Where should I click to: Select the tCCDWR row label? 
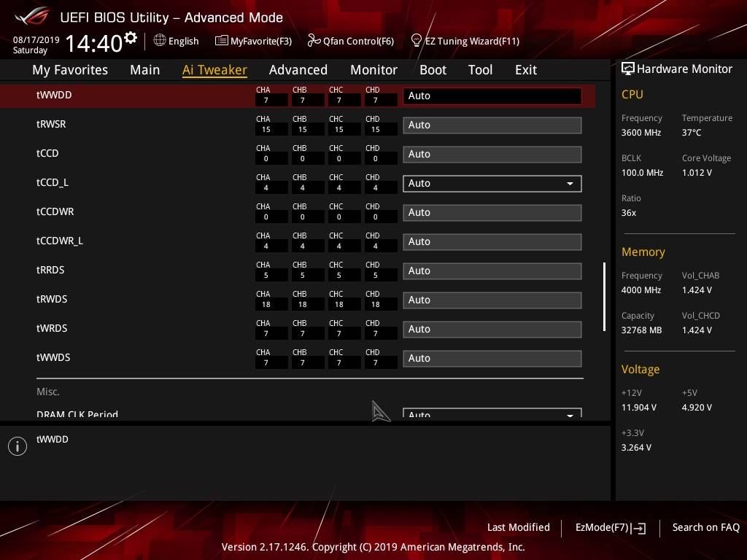[x=55, y=211]
